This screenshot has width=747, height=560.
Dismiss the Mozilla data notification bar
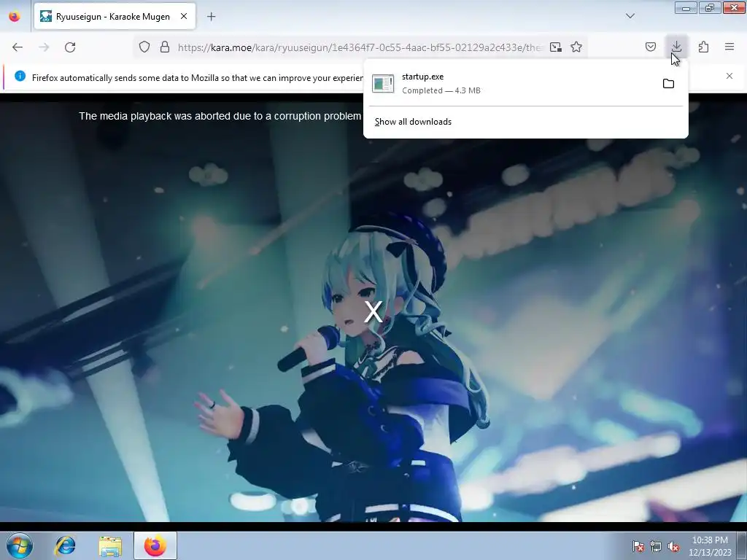pyautogui.click(x=729, y=76)
